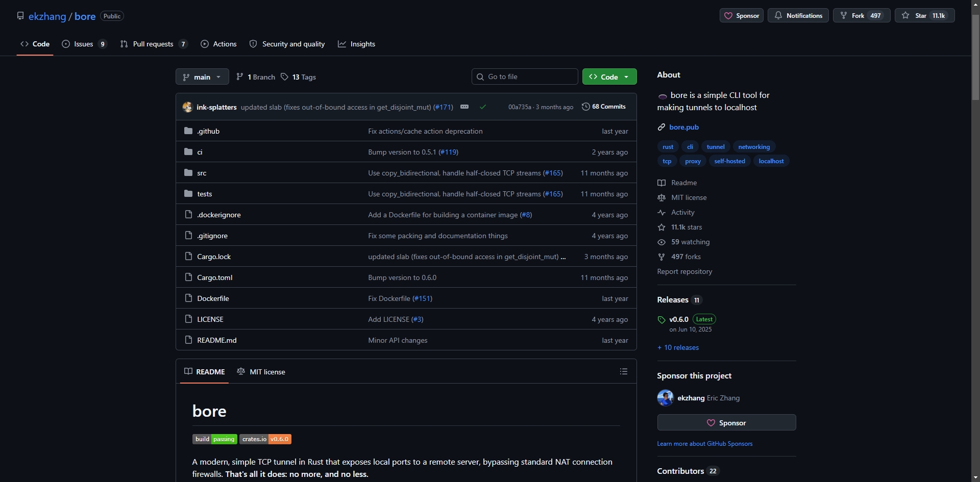This screenshot has height=482, width=980.
Task: Open the .github folder icon
Action: point(188,131)
